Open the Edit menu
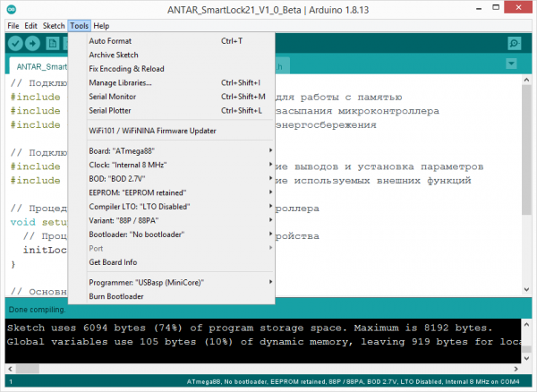This screenshot has width=537, height=392. (30, 26)
